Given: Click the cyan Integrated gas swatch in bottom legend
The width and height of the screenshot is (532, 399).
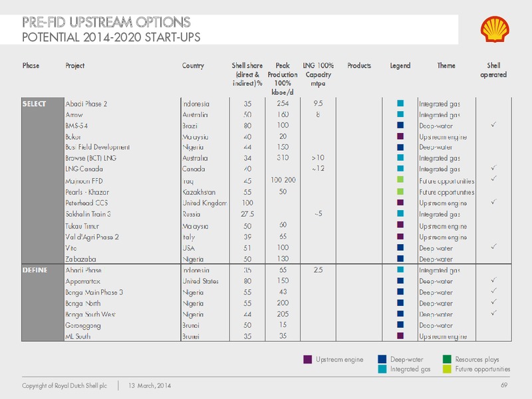Looking at the screenshot, I should [x=382, y=369].
